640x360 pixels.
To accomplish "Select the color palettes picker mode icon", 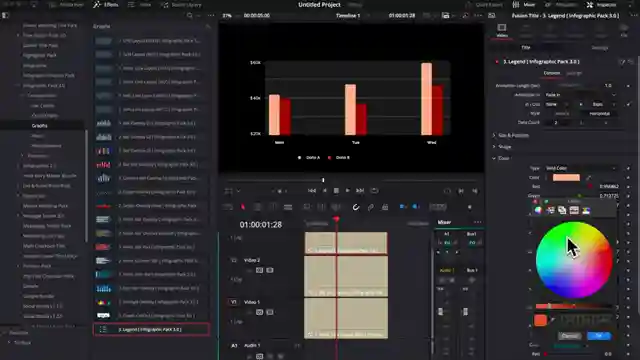I will 562,210.
